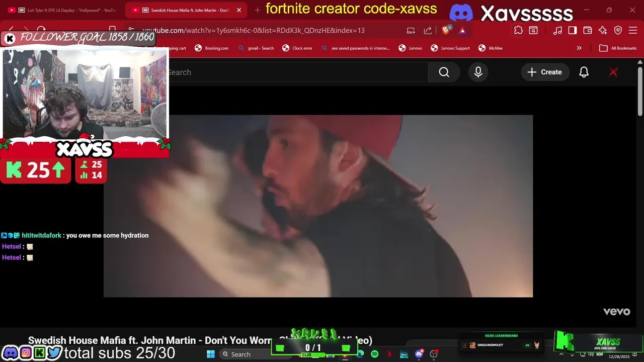Click the music video player
Screen dimensions: 644x362
(x=318, y=206)
